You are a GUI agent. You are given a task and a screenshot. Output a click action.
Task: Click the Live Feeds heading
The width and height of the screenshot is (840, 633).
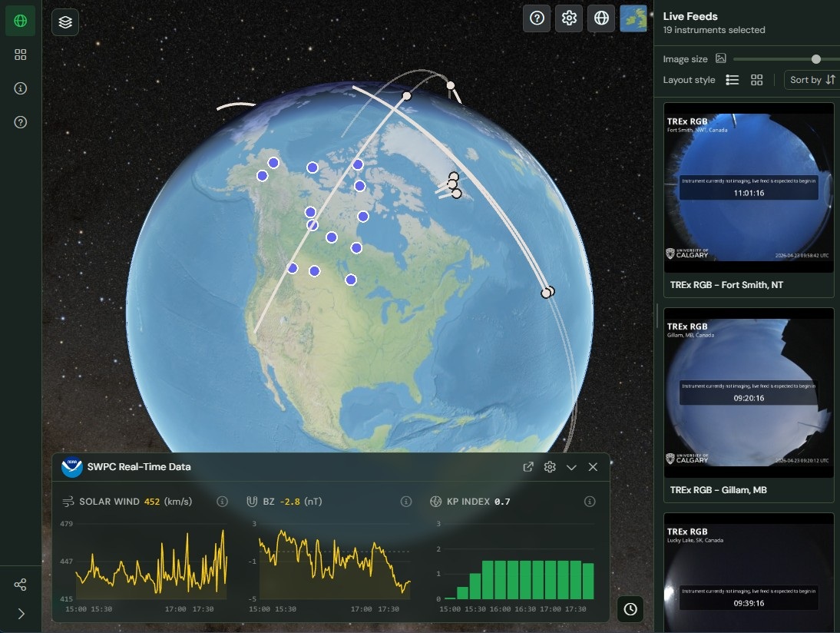point(690,17)
